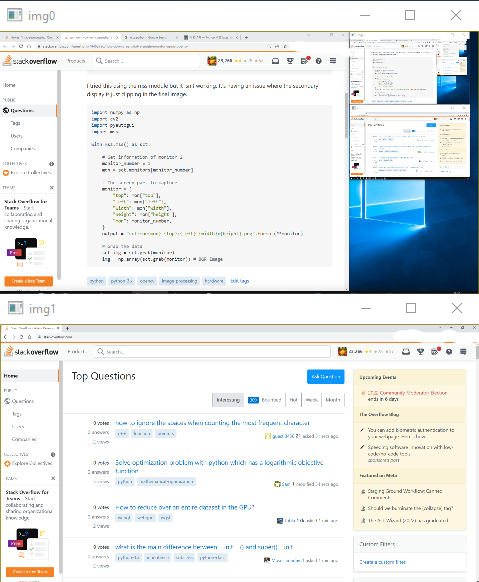The image size is (479, 582).
Task: Click the opencv tag in img0 question
Action: pos(147,281)
